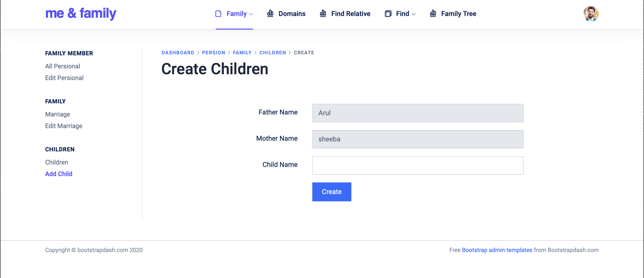The height and width of the screenshot is (278, 644).
Task: Open the Bootstrap admin templates link
Action: (x=497, y=250)
